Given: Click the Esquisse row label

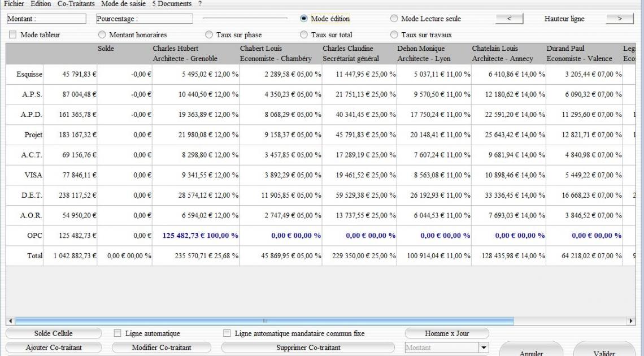Looking at the screenshot, I should (x=29, y=75).
